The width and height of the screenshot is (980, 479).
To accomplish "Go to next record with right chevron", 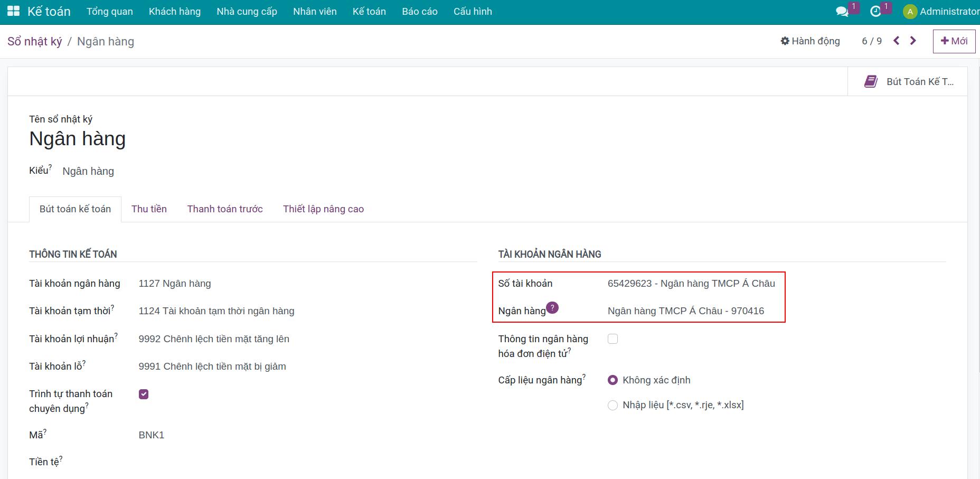I will tap(913, 41).
